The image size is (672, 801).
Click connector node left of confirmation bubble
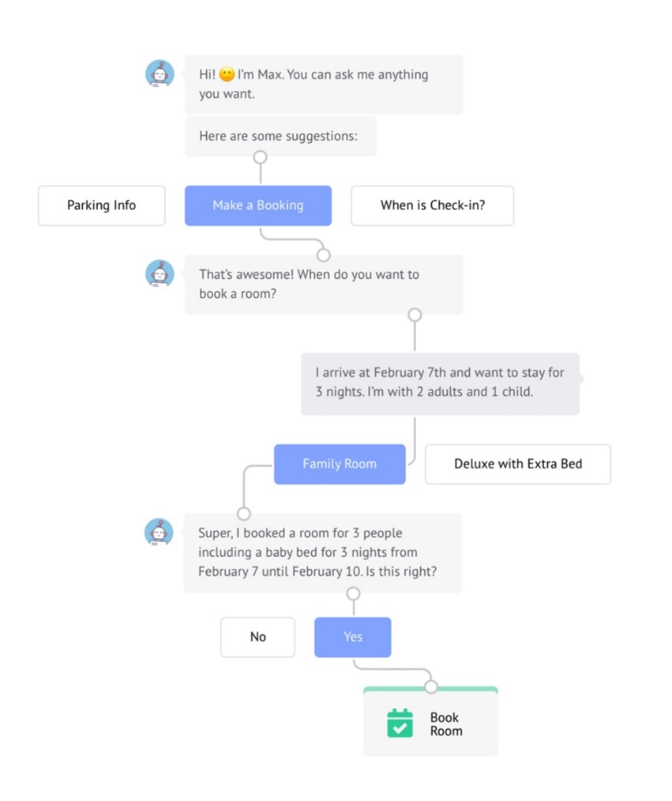coord(244,513)
